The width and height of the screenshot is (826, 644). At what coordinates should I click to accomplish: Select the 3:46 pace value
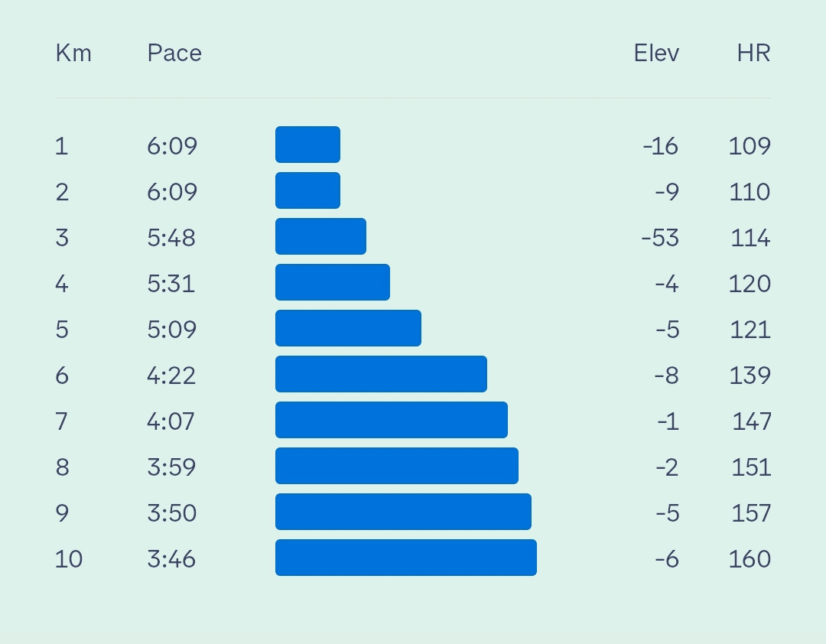[x=171, y=558]
